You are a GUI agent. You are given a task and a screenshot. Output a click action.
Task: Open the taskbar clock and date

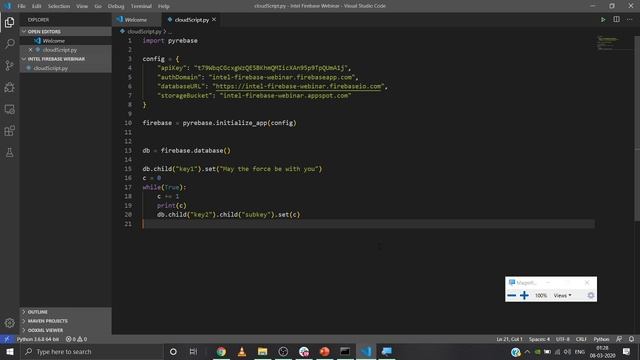[x=602, y=351]
